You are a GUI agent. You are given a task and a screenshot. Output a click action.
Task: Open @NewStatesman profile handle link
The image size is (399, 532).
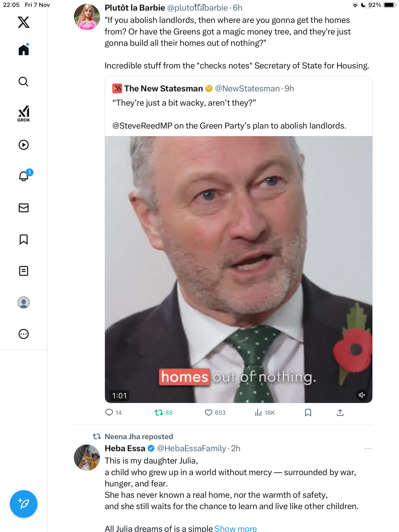coord(247,89)
